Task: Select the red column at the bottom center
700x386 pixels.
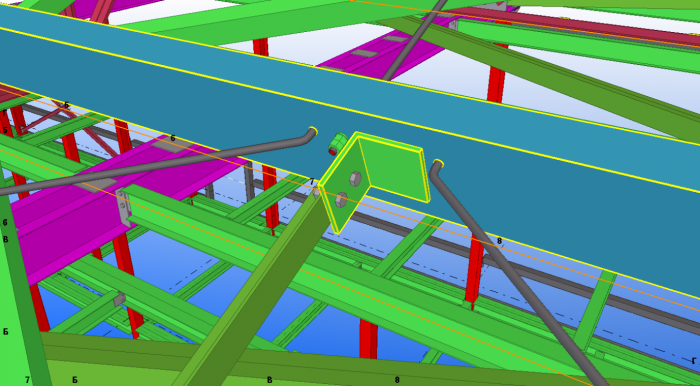Action: [x=368, y=338]
